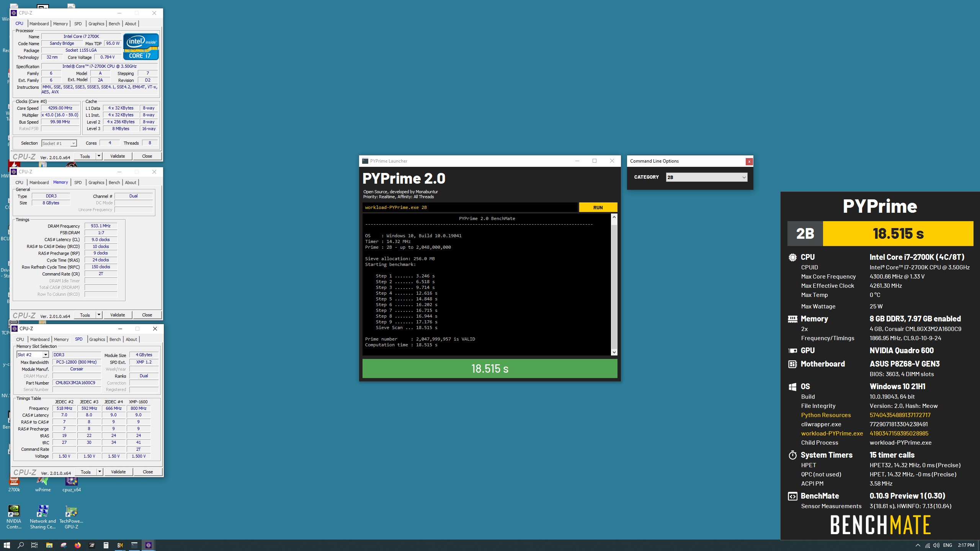Open the Socket #1 selection dropdown
The width and height of the screenshot is (980, 551).
59,143
